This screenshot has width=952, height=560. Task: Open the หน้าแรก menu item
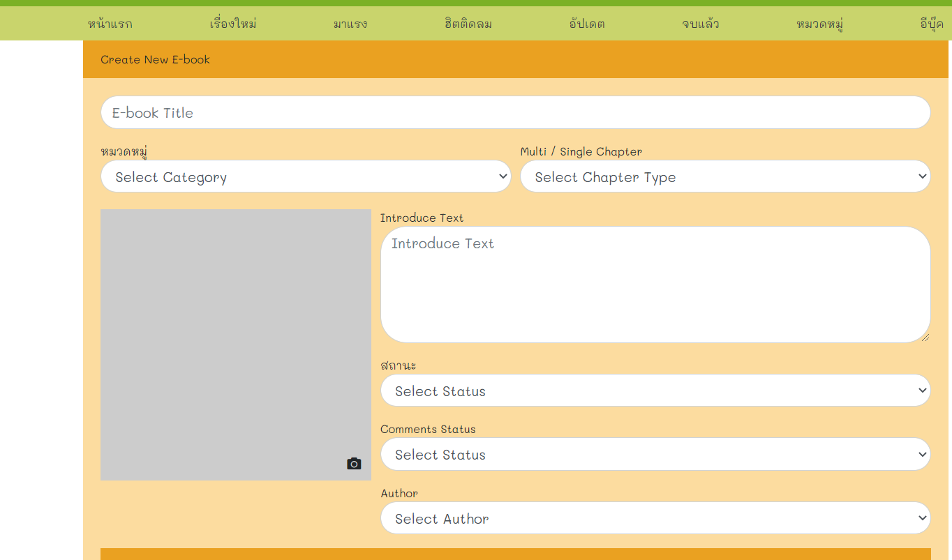pyautogui.click(x=110, y=24)
